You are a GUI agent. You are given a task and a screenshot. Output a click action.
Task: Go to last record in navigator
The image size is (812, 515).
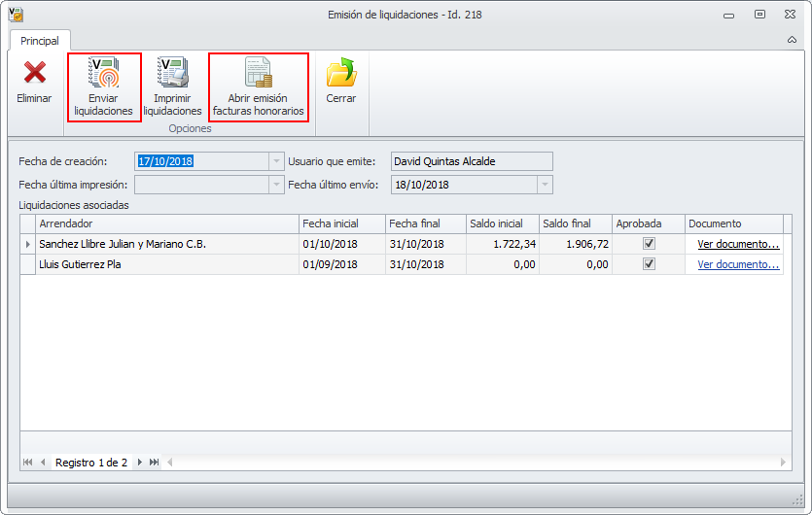pos(154,463)
